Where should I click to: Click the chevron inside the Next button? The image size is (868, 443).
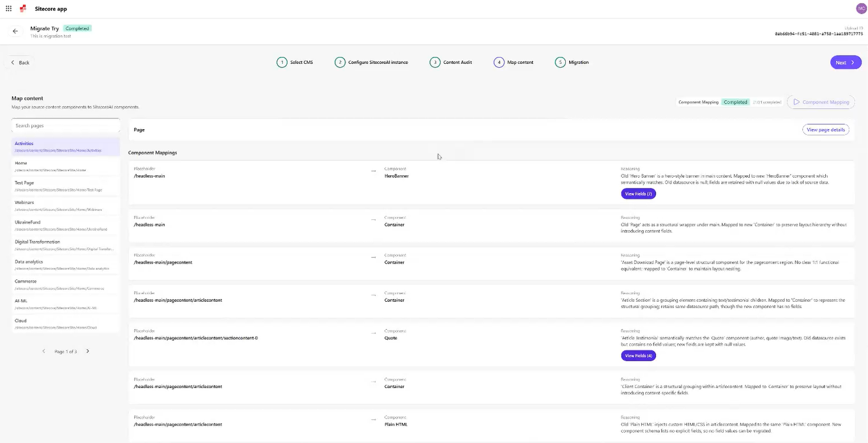click(853, 62)
